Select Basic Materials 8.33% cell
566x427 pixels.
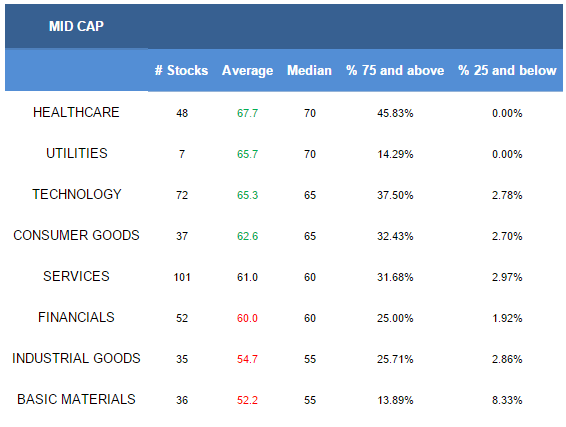click(507, 400)
